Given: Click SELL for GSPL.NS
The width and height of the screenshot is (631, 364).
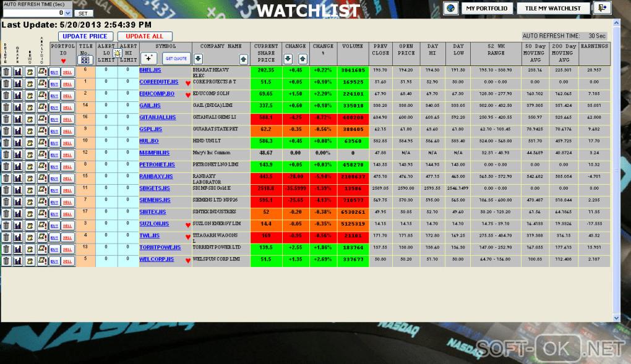Looking at the screenshot, I should (67, 131).
